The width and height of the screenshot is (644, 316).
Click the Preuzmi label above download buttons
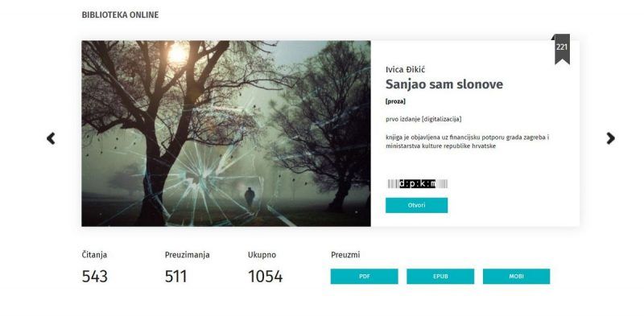(345, 255)
